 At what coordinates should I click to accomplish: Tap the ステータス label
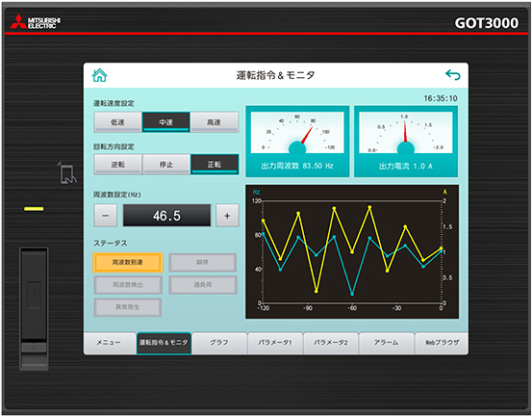click(111, 243)
